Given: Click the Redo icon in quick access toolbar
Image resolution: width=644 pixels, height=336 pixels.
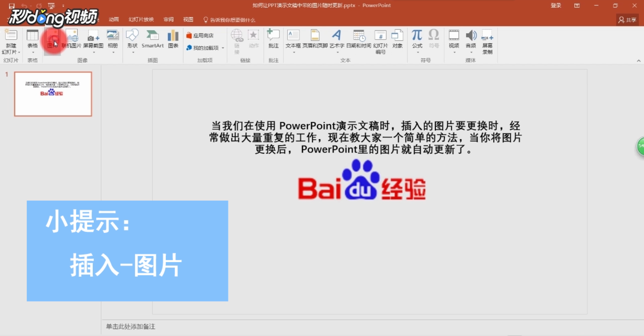Looking at the screenshot, I should 39,6.
